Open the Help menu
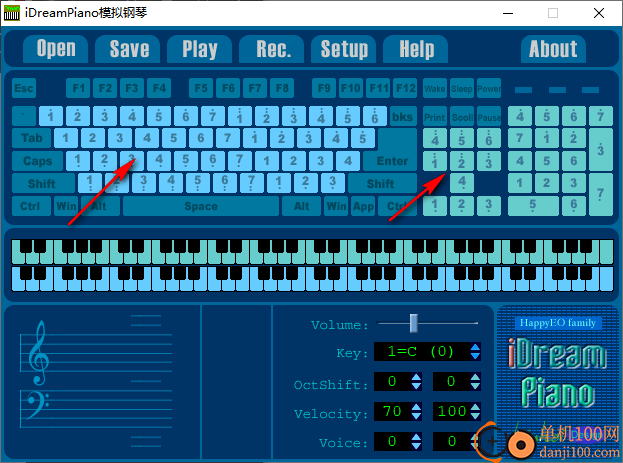This screenshot has width=623, height=463. click(416, 49)
